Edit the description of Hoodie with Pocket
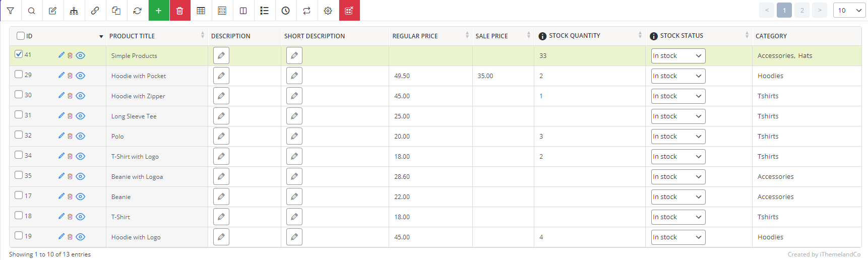 tap(221, 76)
